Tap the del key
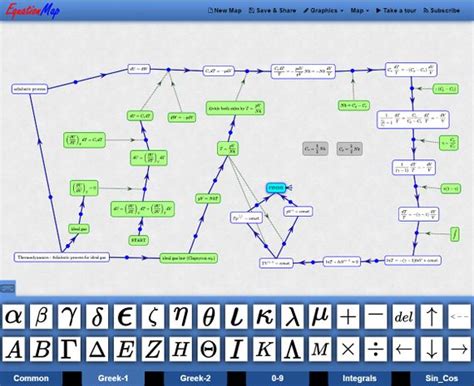474x386 pixels. [x=404, y=316]
